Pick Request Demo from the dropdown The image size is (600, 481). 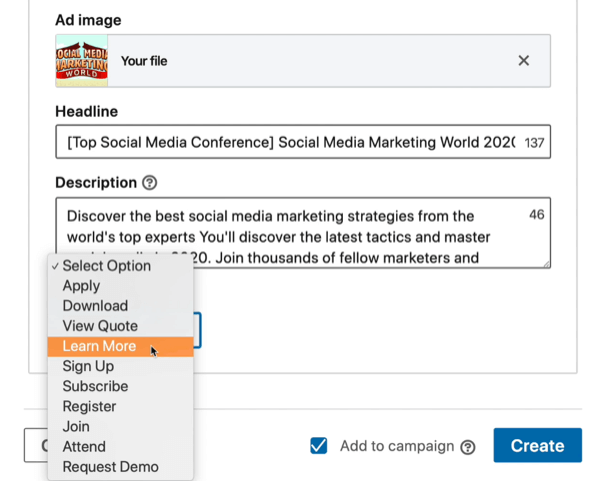121,467
